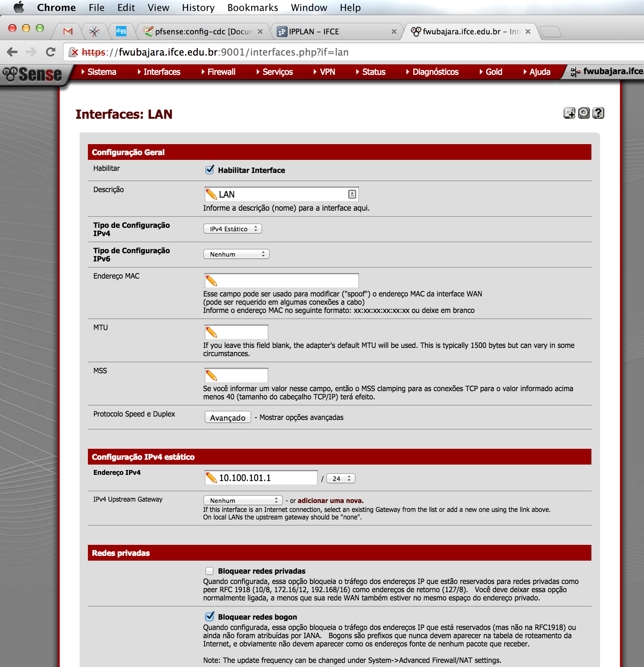This screenshot has height=667, width=644.
Task: Go forward in browser history
Action: coord(31,52)
